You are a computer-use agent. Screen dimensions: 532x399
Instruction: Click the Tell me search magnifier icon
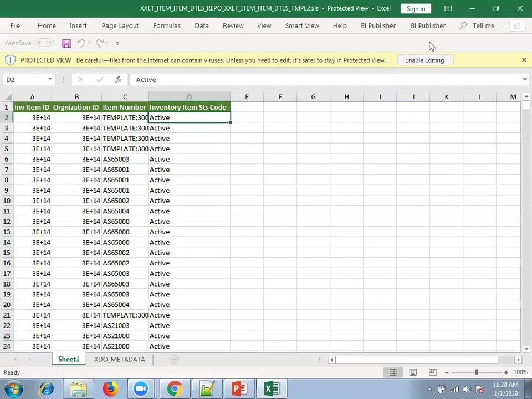point(463,26)
